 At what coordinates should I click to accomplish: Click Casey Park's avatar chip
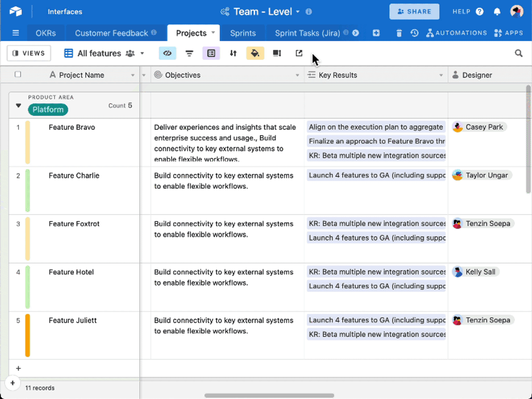(479, 127)
